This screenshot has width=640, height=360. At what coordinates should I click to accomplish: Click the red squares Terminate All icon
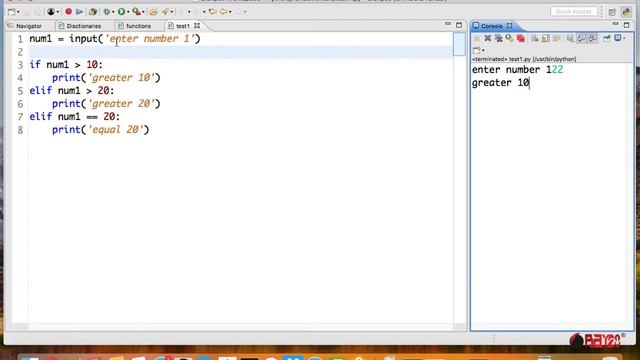[521, 38]
